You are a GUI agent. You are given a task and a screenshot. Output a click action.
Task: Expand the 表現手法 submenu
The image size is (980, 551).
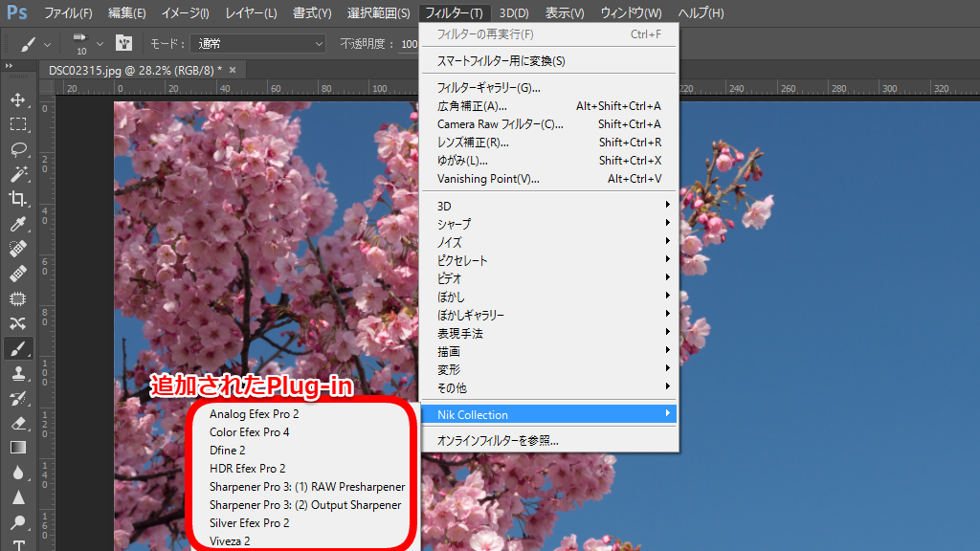(x=548, y=333)
